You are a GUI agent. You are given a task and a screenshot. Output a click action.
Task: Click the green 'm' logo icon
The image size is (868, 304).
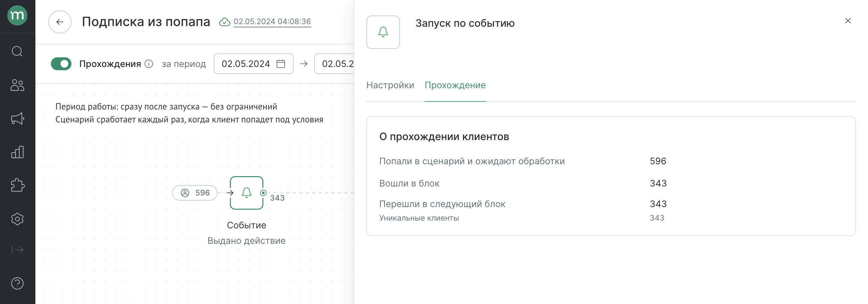(17, 15)
